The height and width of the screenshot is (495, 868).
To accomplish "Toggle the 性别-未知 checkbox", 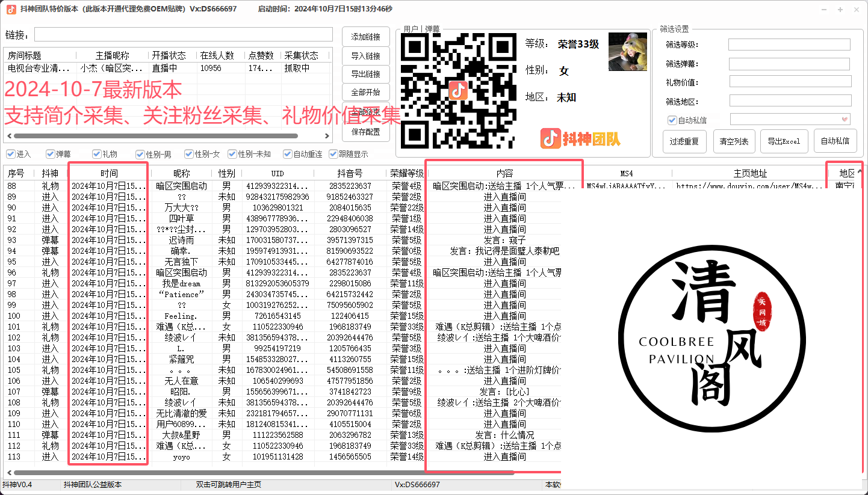I will (x=232, y=154).
